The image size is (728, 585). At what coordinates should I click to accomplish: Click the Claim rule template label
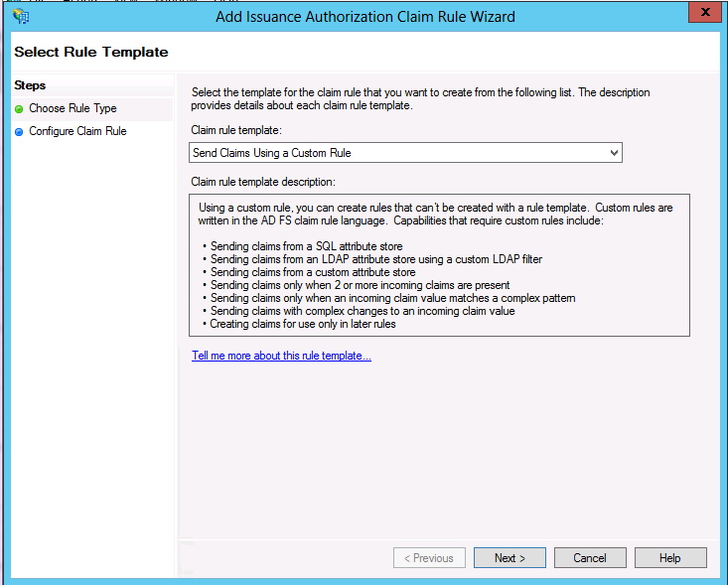tap(236, 130)
